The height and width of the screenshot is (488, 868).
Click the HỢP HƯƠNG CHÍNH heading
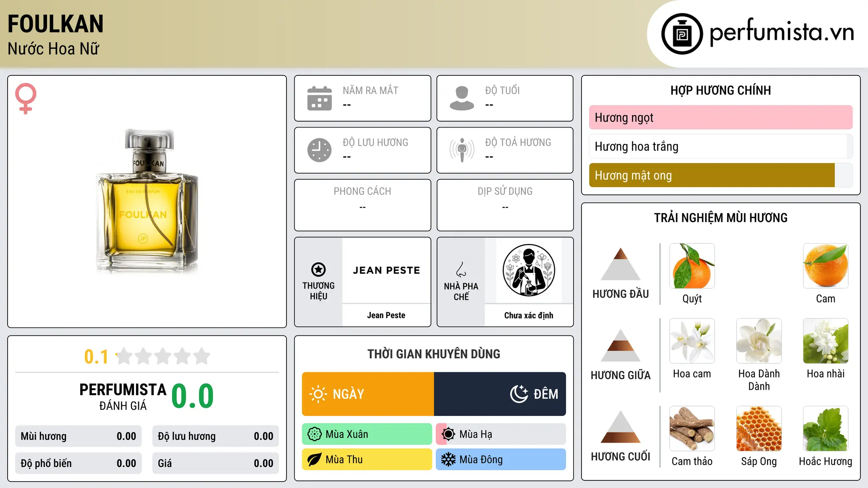coord(721,90)
